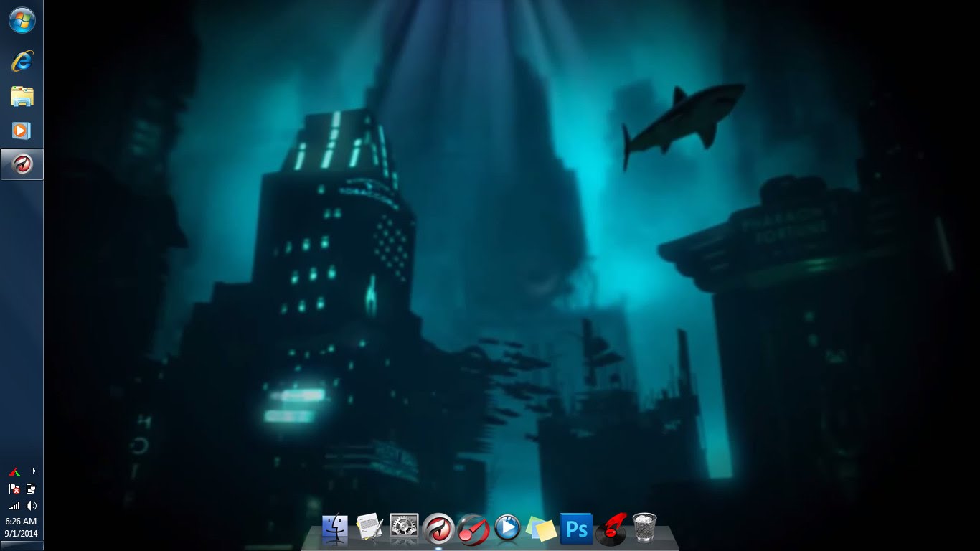Launch Comodo Dragon from the dock
980x551 pixels.
[x=438, y=529]
